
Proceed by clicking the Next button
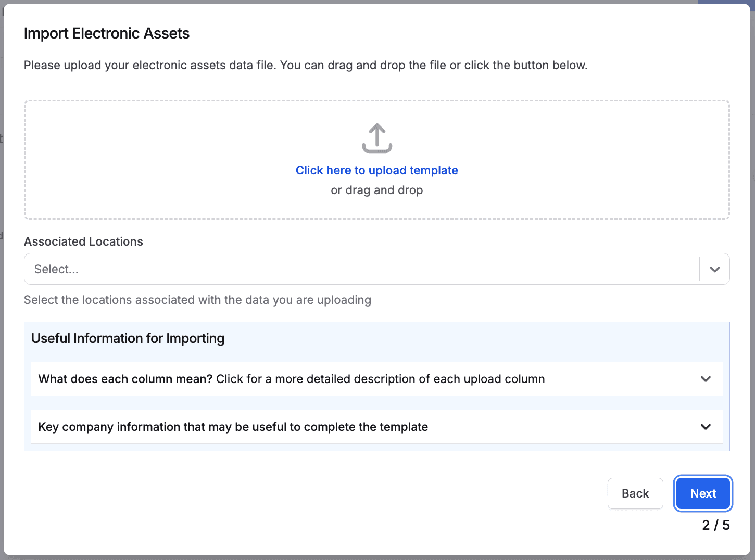(x=703, y=493)
